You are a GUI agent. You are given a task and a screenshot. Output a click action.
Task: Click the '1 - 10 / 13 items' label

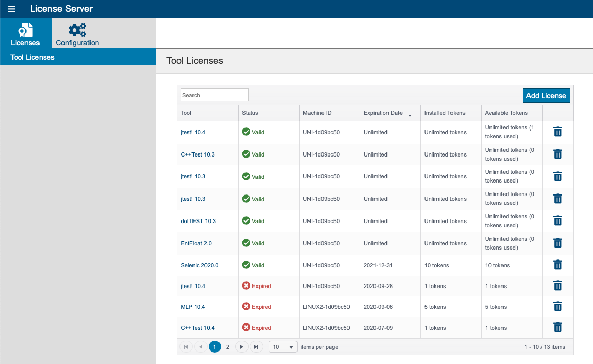coord(545,347)
